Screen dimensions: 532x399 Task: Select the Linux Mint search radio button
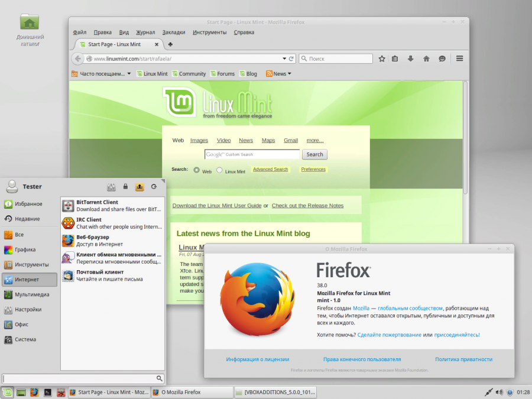click(x=219, y=170)
